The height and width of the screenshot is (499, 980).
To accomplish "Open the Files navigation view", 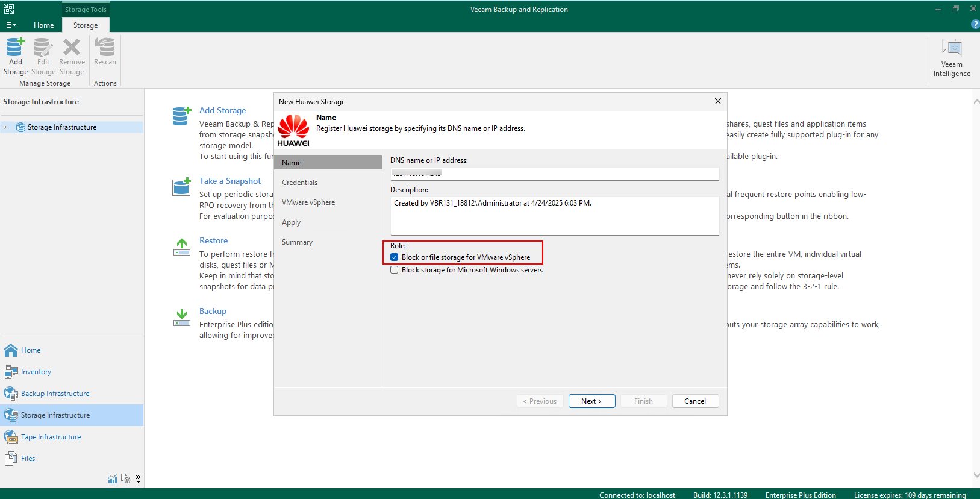I will [72, 459].
